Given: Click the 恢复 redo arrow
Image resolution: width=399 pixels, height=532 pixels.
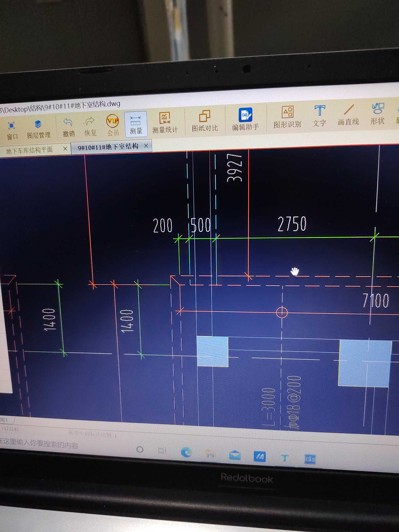Looking at the screenshot, I should [x=90, y=126].
